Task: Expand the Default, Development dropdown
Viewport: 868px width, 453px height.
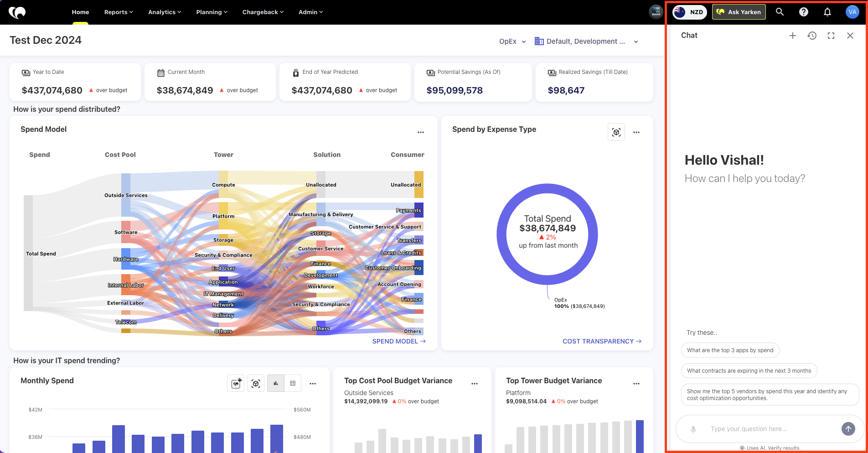Action: [x=587, y=42]
